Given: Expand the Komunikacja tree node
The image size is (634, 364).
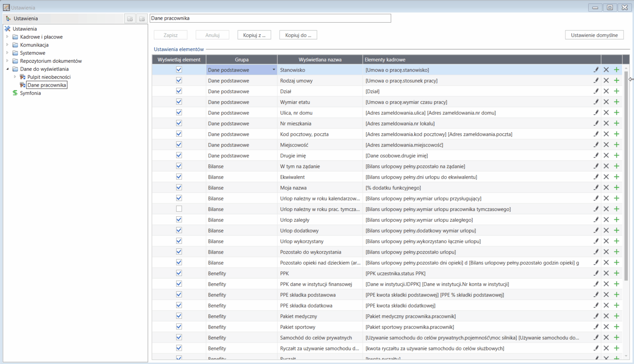Looking at the screenshot, I should [7, 45].
